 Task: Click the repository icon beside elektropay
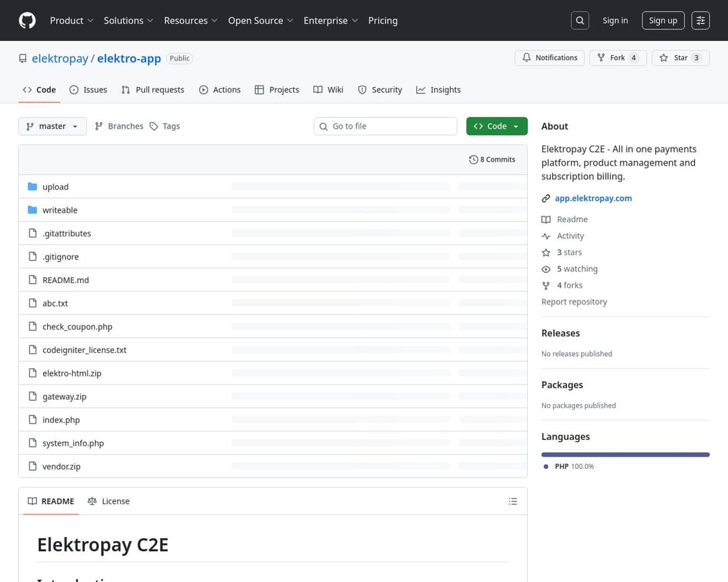tap(23, 59)
